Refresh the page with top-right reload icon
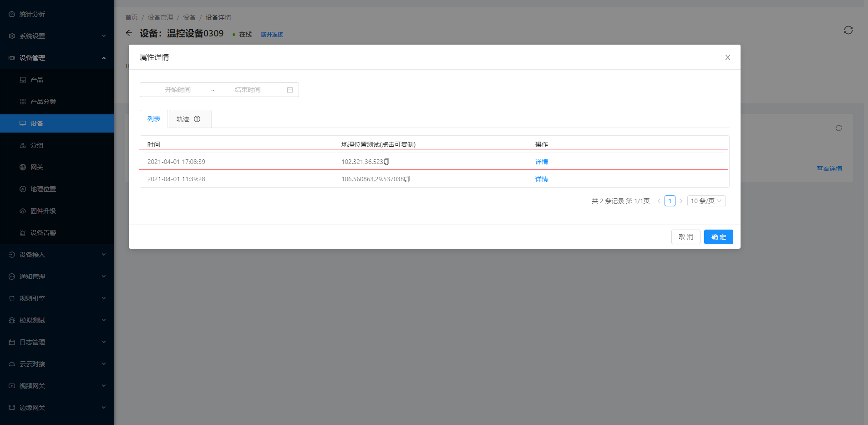 (848, 30)
